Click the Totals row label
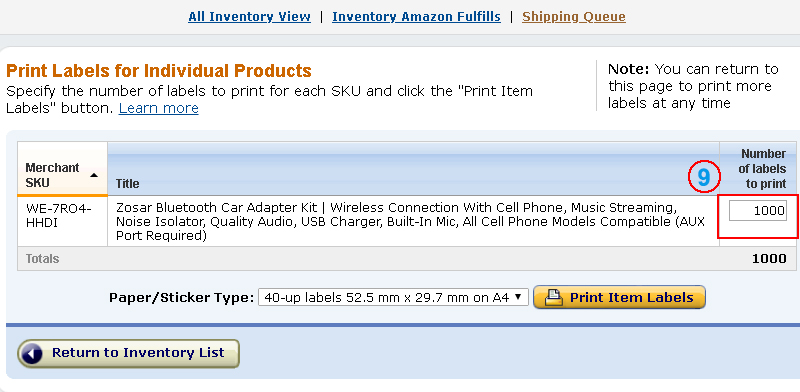 point(42,259)
